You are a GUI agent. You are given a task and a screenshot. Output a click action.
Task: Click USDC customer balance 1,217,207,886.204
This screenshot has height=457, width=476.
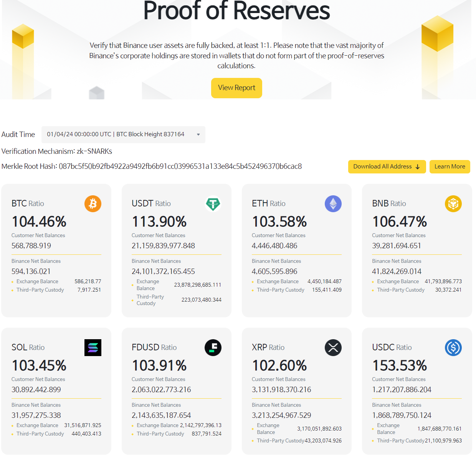402,389
